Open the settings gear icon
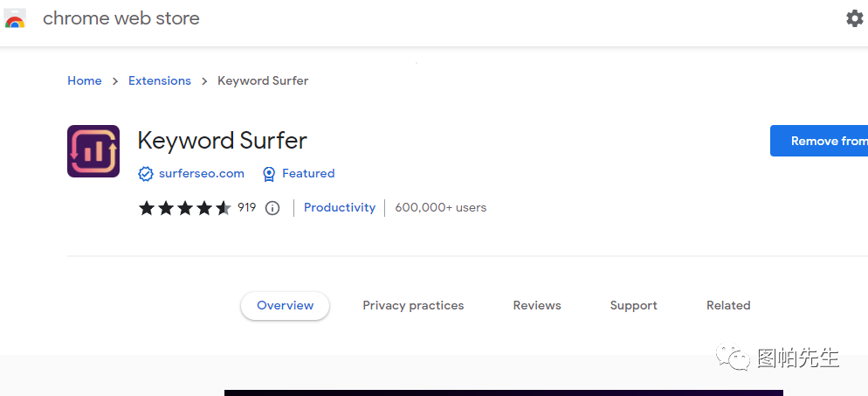Screen dimensions: 868x396 point(855,19)
